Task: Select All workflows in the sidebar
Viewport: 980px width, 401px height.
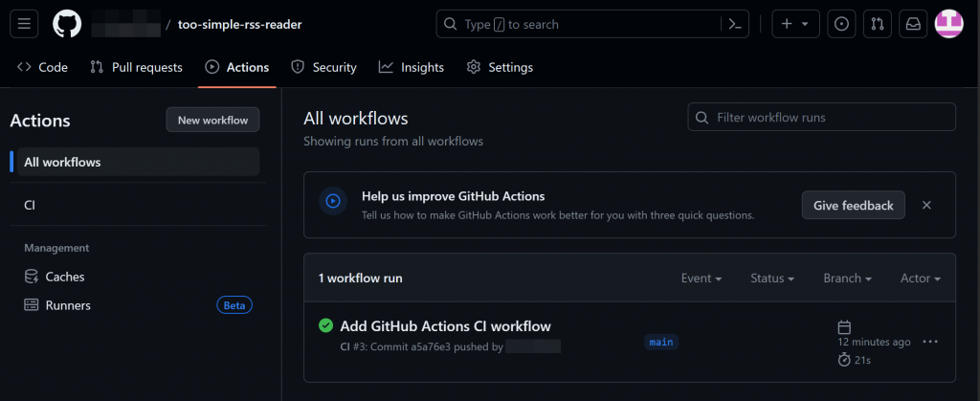Action: tap(138, 162)
